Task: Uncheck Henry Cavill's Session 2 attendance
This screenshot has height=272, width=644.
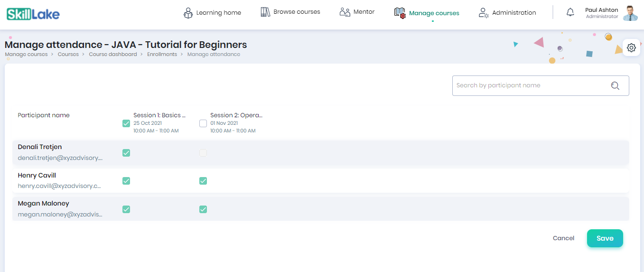Action: (x=203, y=181)
